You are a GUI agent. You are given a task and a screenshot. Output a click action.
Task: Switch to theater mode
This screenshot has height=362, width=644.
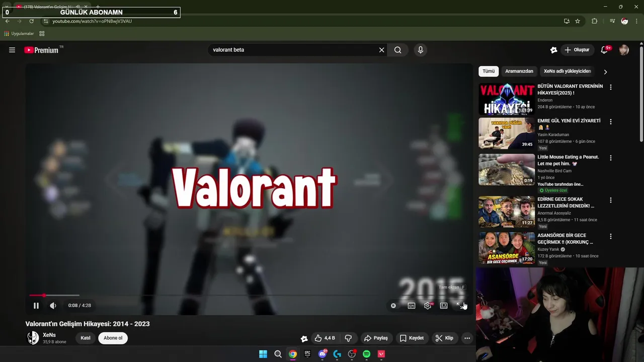pyautogui.click(x=444, y=305)
